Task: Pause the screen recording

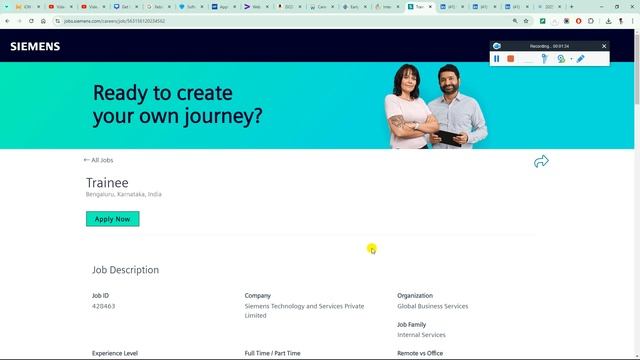Action: [496, 59]
